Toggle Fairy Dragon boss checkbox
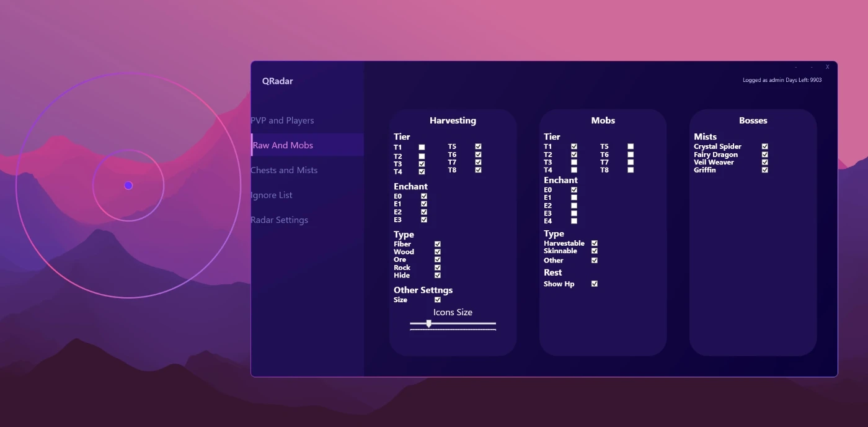Image resolution: width=868 pixels, height=427 pixels. [x=765, y=155]
